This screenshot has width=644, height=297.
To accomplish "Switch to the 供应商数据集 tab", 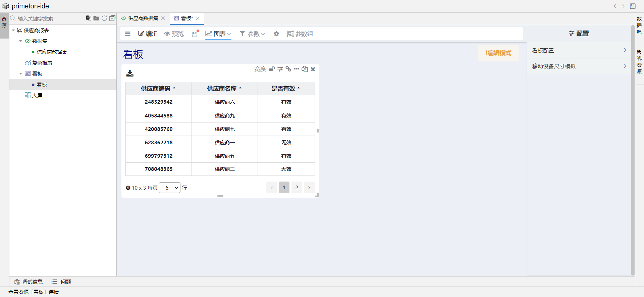I will [x=143, y=18].
